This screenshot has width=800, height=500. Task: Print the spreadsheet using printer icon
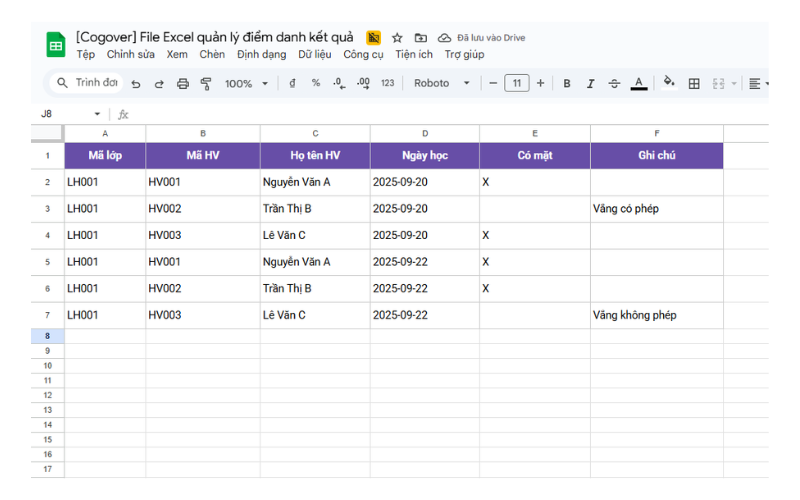(183, 84)
